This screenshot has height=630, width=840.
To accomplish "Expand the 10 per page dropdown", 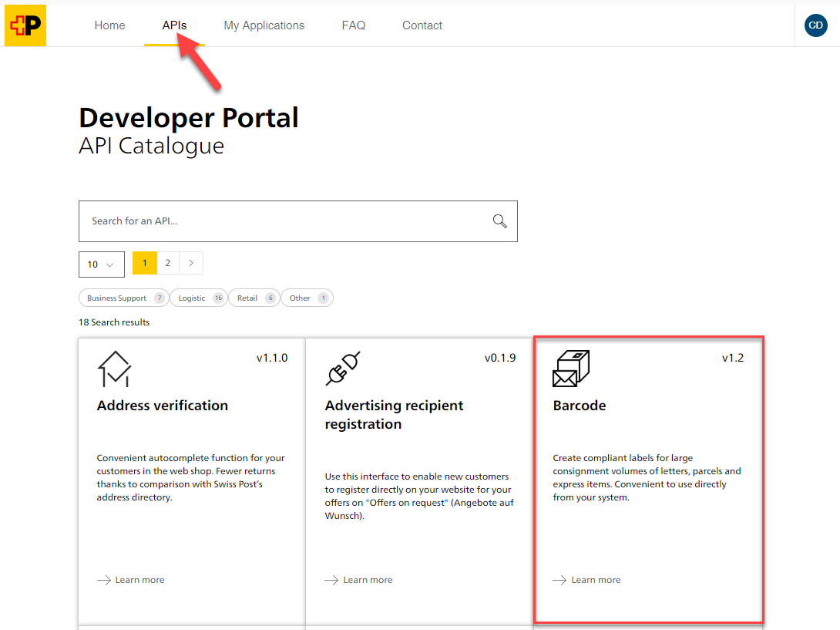I will pos(102,264).
